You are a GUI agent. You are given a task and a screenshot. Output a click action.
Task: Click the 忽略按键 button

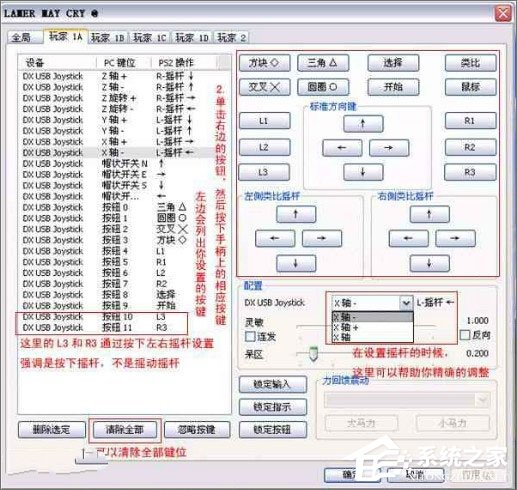point(197,430)
